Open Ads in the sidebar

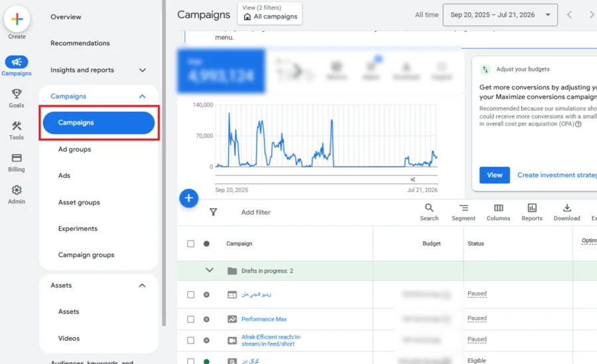point(64,176)
